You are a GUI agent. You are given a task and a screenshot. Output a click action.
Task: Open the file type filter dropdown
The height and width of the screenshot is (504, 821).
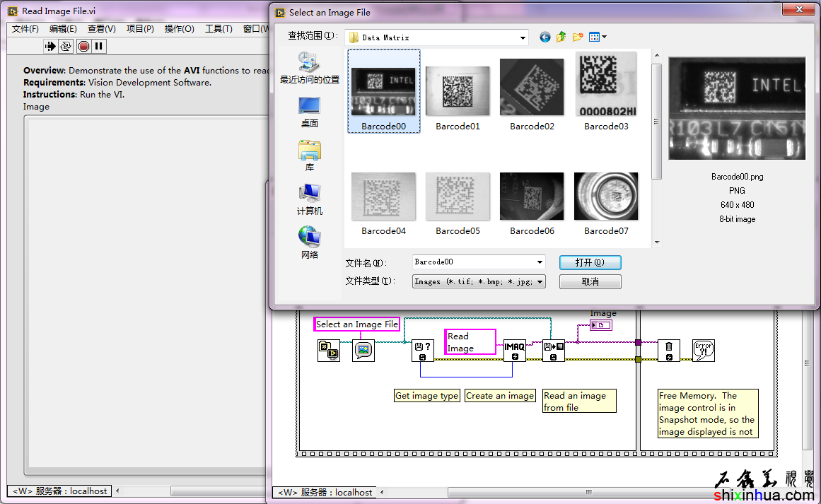point(540,281)
